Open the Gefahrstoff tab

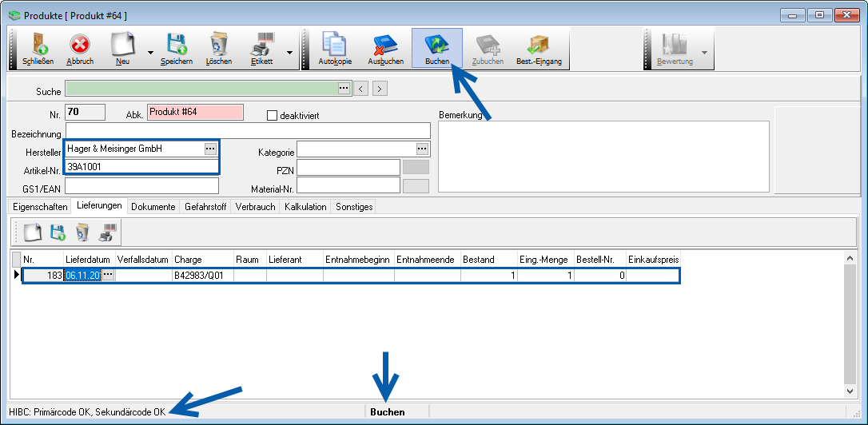point(205,206)
